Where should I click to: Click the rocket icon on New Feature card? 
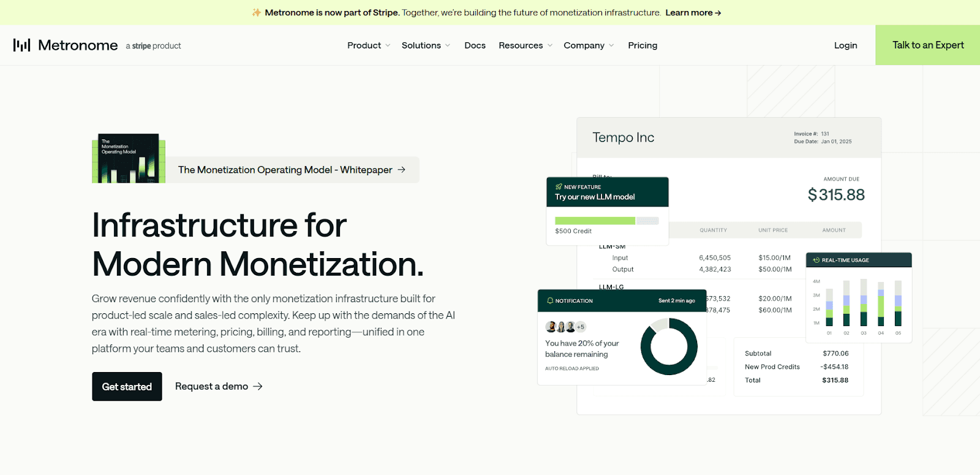(559, 187)
